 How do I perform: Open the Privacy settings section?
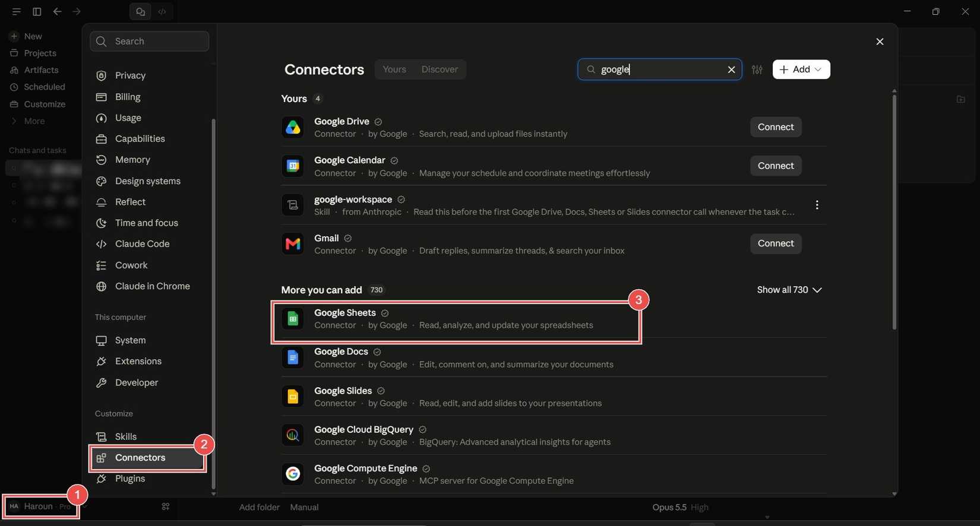[x=130, y=75]
